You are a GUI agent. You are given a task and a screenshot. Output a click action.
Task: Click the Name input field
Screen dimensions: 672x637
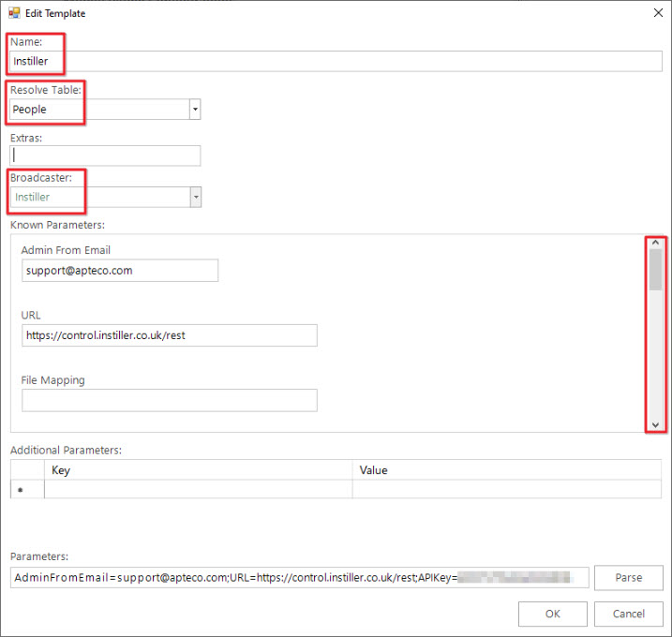coord(336,61)
